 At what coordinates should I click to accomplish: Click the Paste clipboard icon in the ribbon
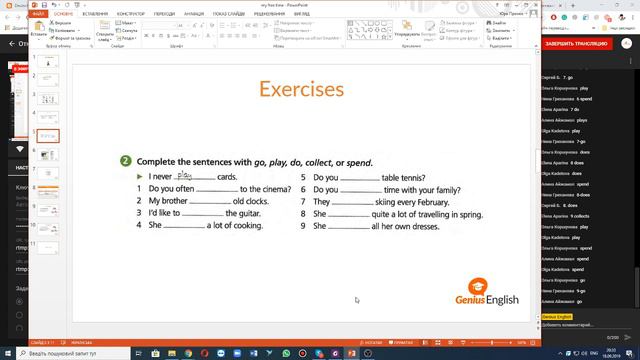coord(39,27)
